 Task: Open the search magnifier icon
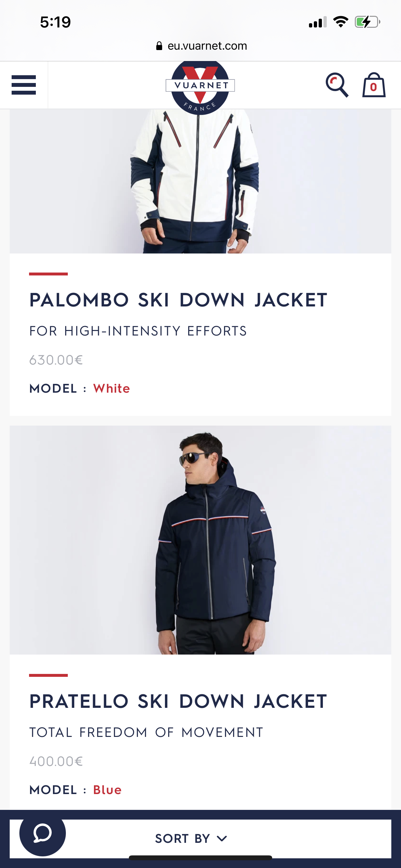337,85
